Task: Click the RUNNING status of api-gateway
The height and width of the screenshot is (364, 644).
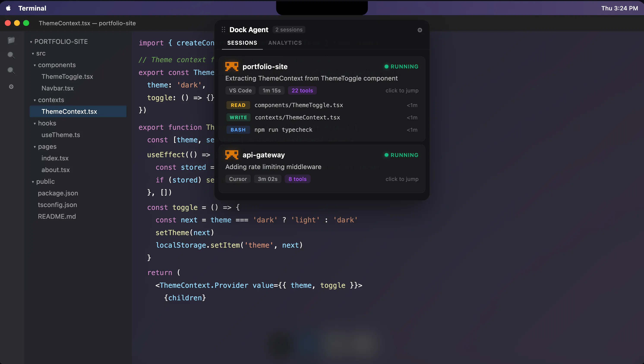Action: pos(401,155)
